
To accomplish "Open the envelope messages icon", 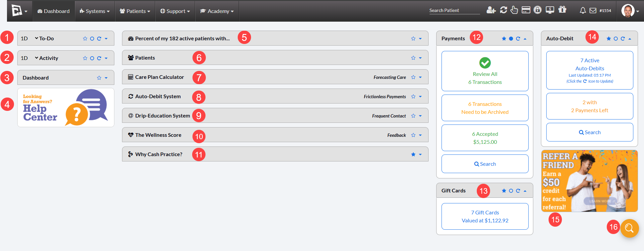I will point(593,11).
